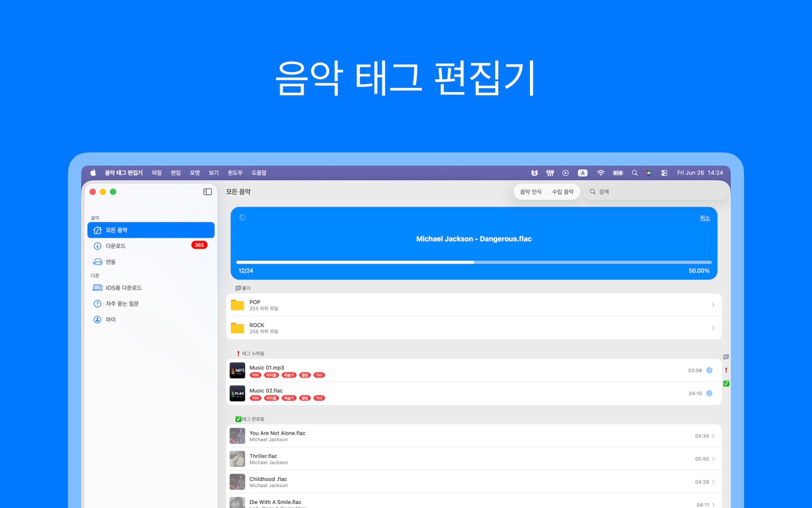Image resolution: width=812 pixels, height=508 pixels.
Task: Expand You Are Not Alone.flac via chevron
Action: pos(713,436)
